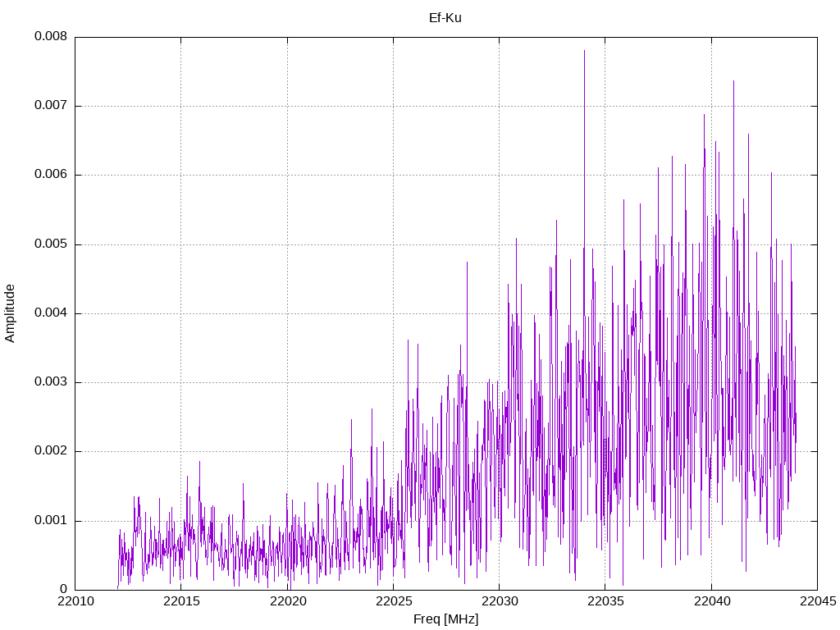Click the x-axis tick label 22015
Viewport: 840px width, 630px height.
pyautogui.click(x=181, y=601)
